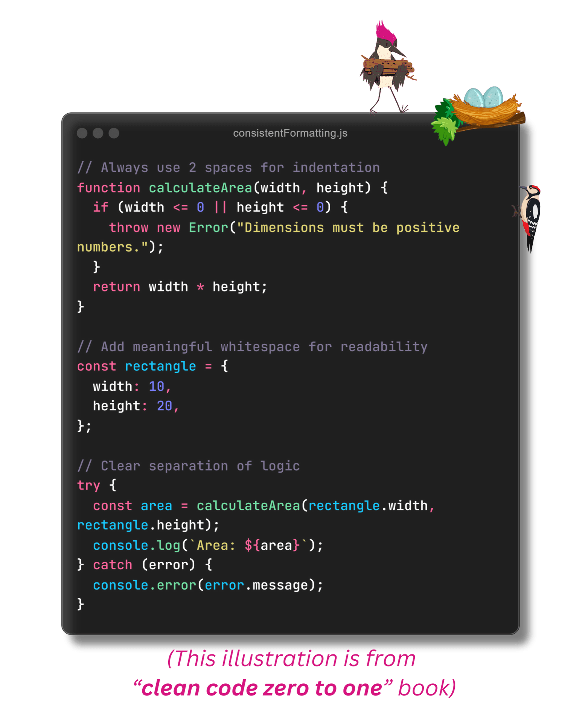Screen dimensions: 588x706
Task: Click the 'return' keyword line
Action: pos(180,287)
